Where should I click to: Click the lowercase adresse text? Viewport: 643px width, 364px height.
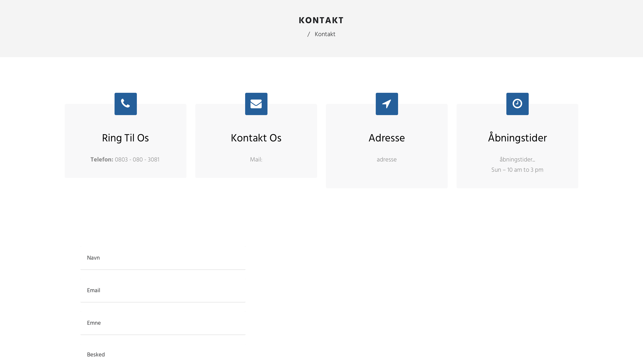point(386,159)
